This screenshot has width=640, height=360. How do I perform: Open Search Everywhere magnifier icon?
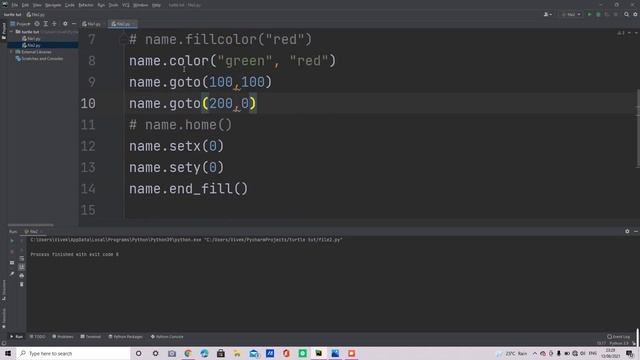627,14
